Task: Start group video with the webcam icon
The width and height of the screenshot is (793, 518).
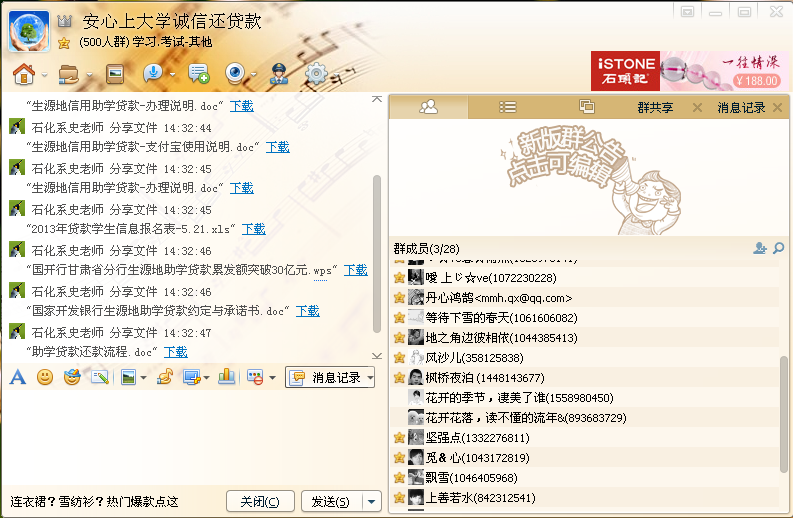Action: pyautogui.click(x=235, y=73)
